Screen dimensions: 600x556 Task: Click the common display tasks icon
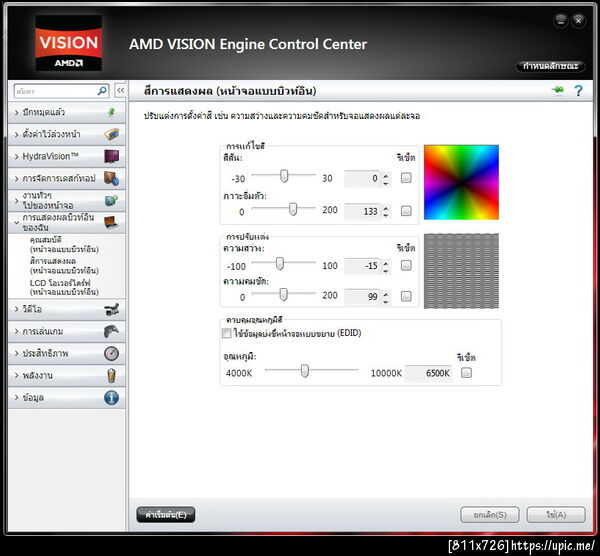click(x=111, y=201)
